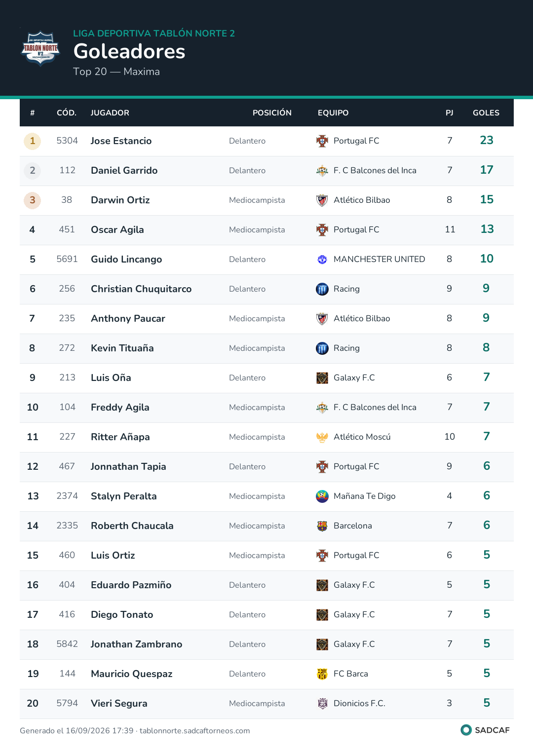Click the gold rank 1 badge
The height and width of the screenshot is (756, 533).
tap(33, 141)
